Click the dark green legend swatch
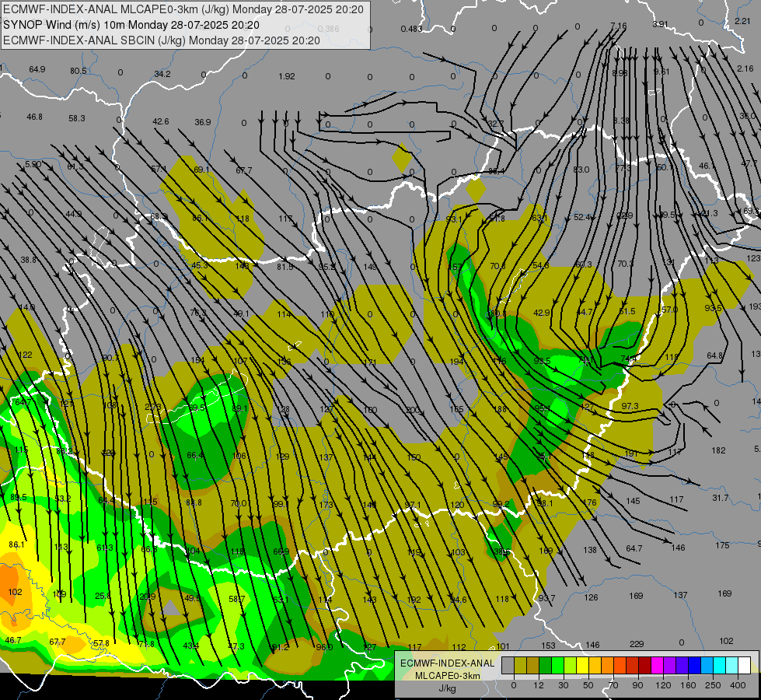Viewport: 761px width, 700px height. (546, 665)
